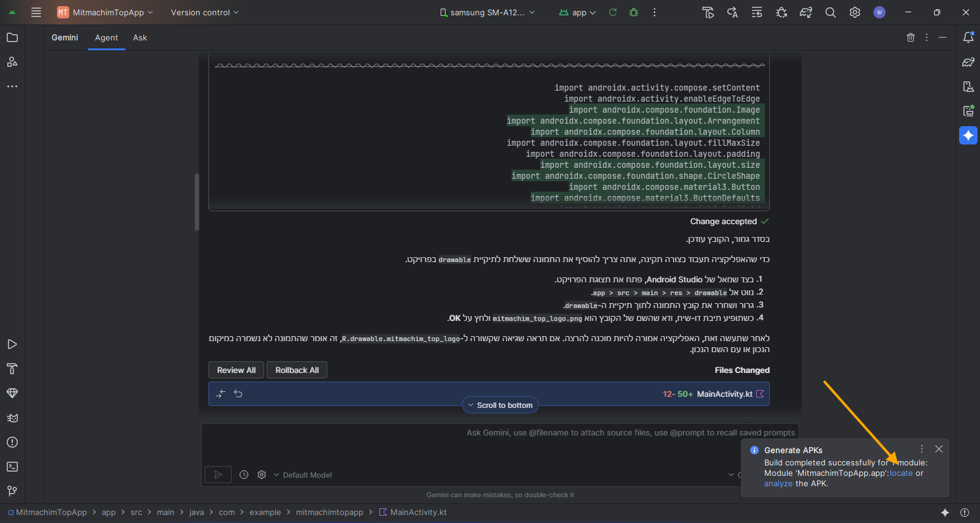Click the Rollback All button

[297, 370]
